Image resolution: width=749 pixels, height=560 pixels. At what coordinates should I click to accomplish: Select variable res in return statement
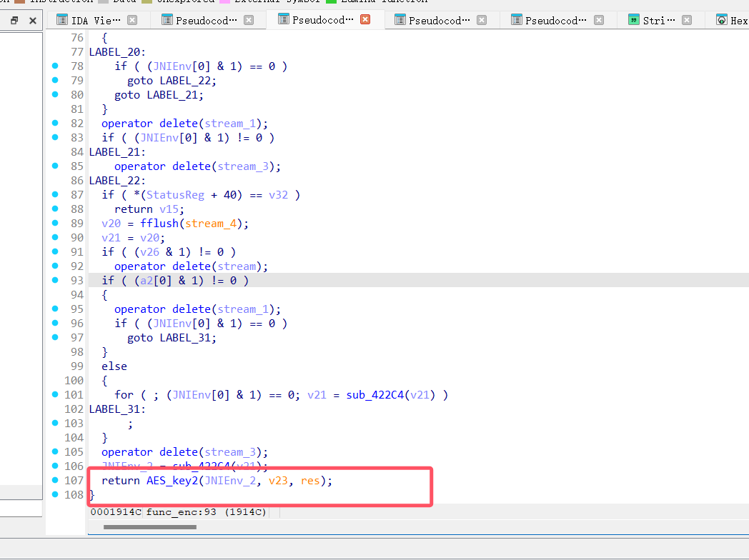click(310, 481)
